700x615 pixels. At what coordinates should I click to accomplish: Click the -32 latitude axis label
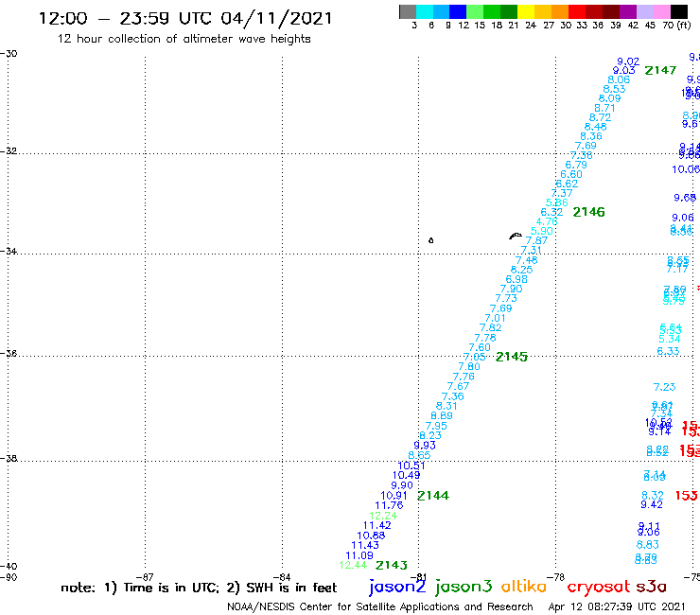pyautogui.click(x=9, y=151)
